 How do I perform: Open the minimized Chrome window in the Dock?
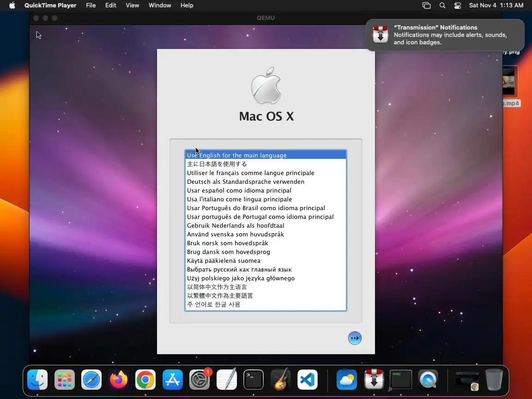[x=467, y=381]
